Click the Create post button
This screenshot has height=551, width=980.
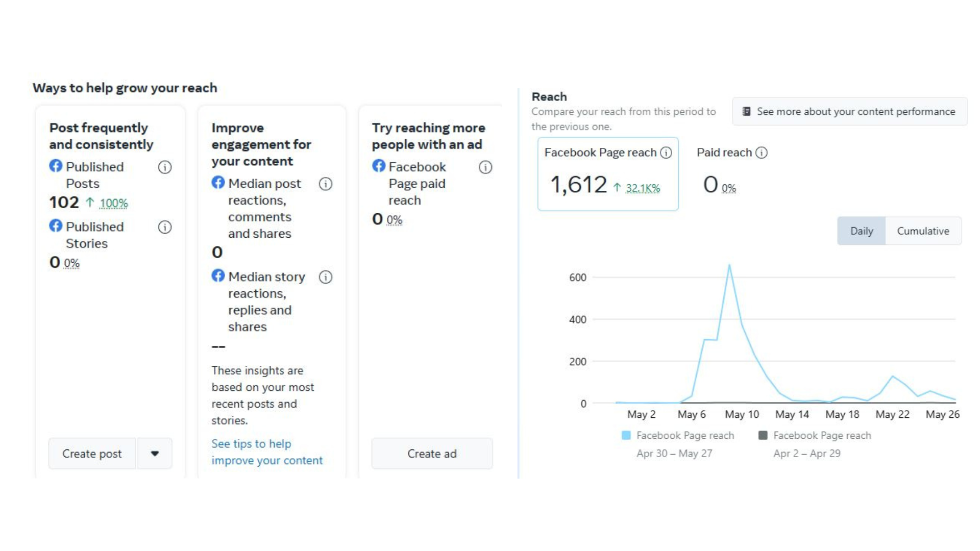[x=92, y=454]
